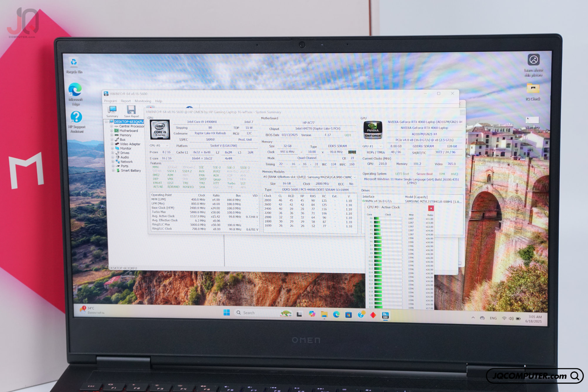This screenshot has width=588, height=392.
Task: Click the NVIDIA GeForce logo image
Action: (x=373, y=130)
